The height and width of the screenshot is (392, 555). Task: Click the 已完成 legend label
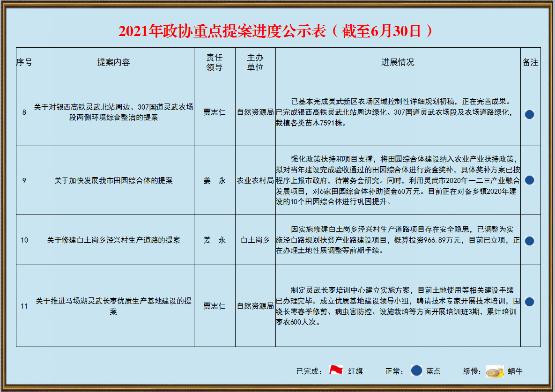[x=309, y=371]
